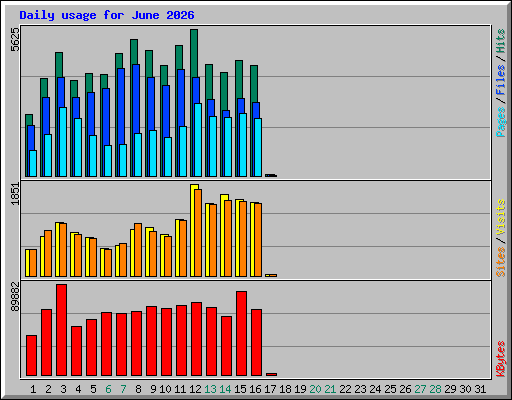Select green weekend day label "27"
This screenshot has width=512, height=400.
coord(420,389)
